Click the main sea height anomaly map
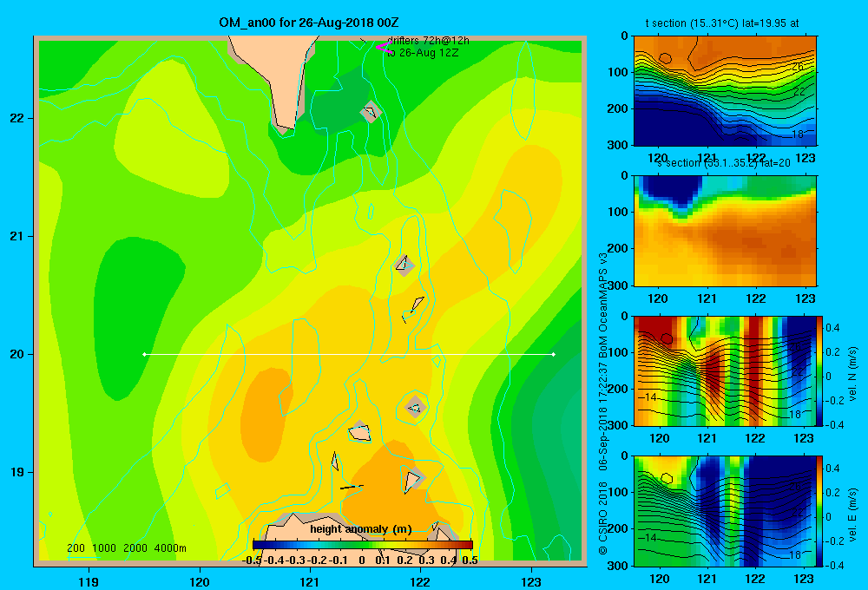Viewport: 868px width, 590px height. (310, 302)
